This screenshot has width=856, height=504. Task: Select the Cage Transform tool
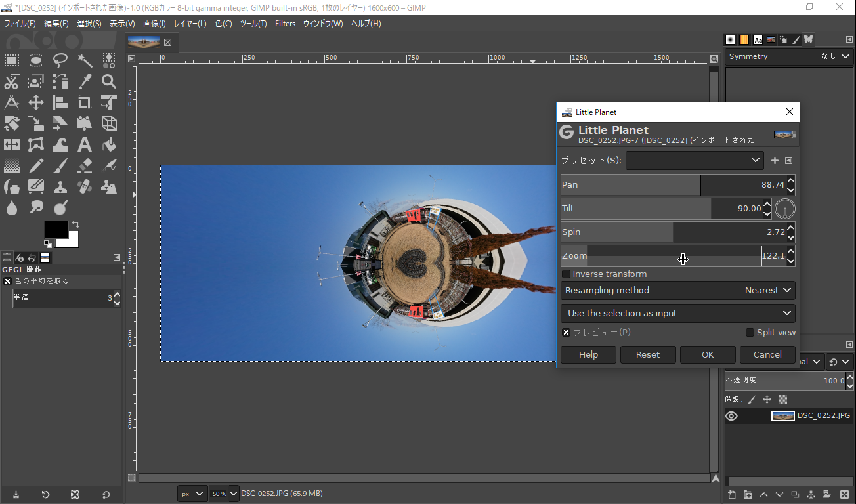point(36,144)
